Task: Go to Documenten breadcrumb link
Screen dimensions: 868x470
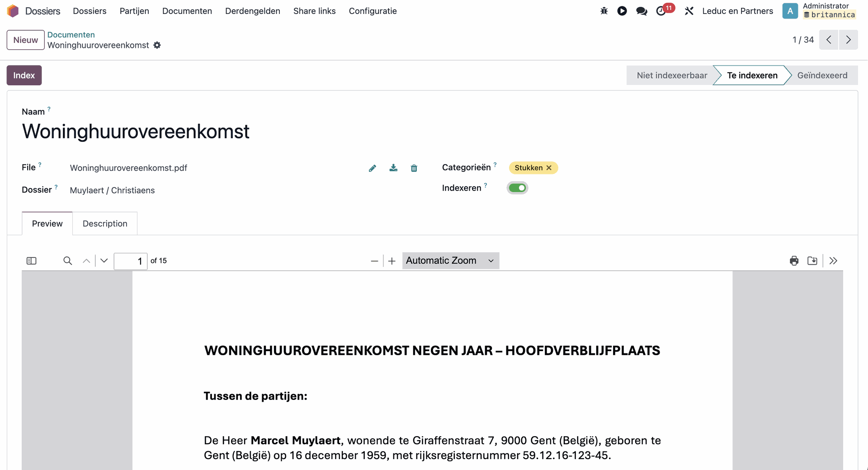Action: (71, 35)
